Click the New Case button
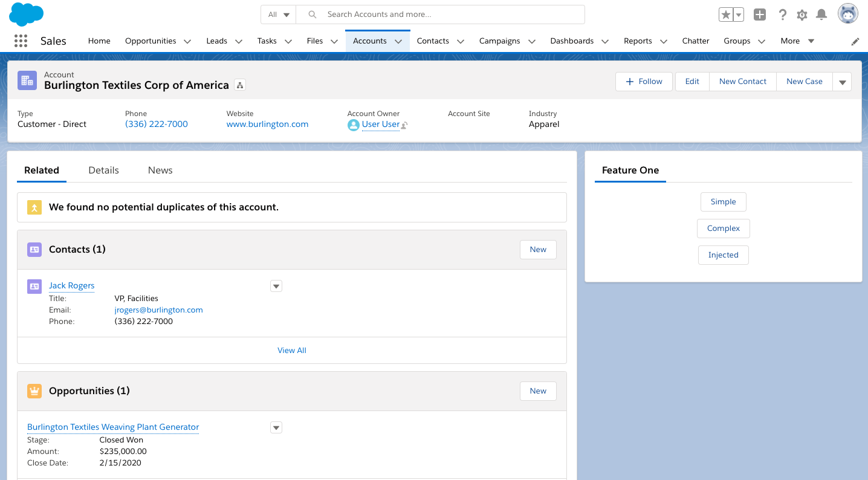Screen dimensions: 868x480 (805, 82)
